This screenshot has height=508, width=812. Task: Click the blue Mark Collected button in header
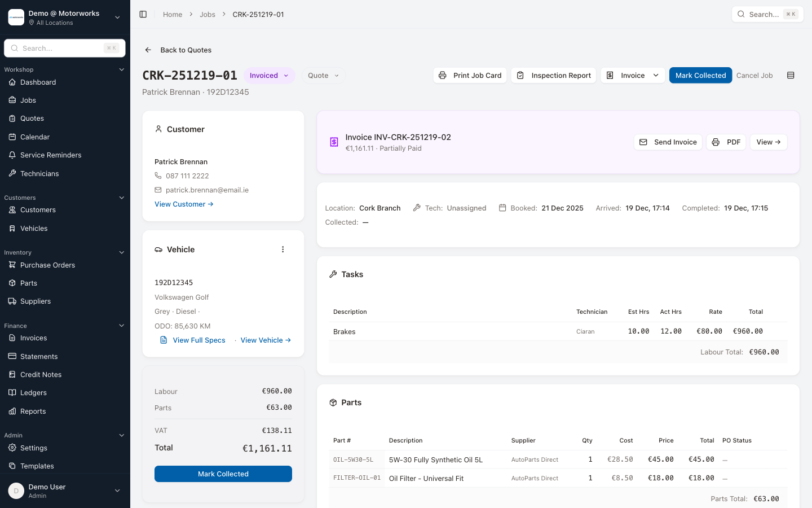pos(700,75)
